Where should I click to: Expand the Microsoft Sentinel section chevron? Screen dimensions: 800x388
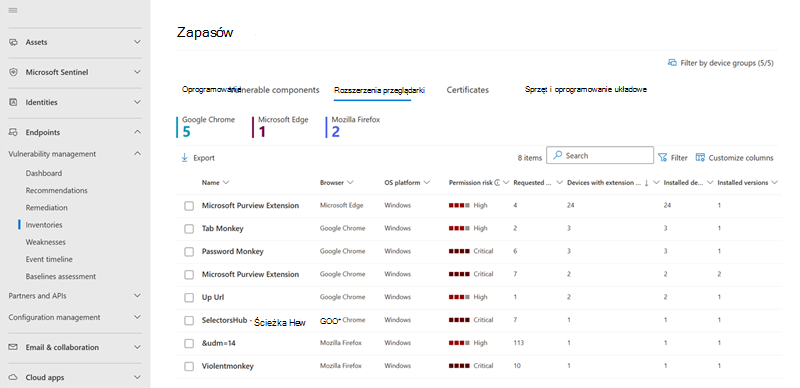(137, 72)
